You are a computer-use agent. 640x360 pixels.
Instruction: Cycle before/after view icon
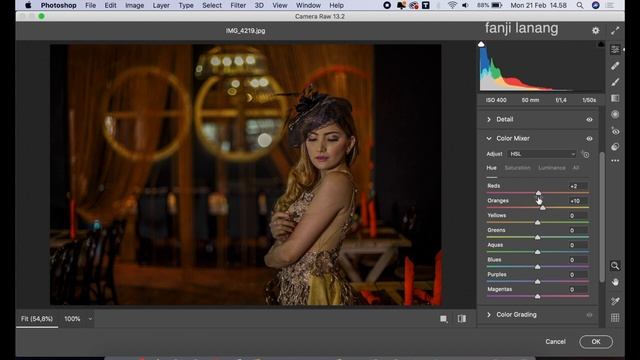462,319
